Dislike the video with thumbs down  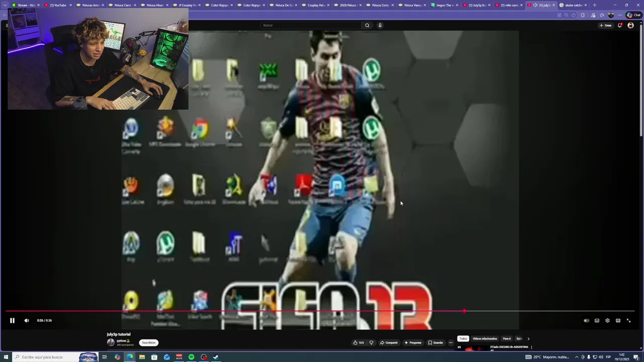click(371, 342)
